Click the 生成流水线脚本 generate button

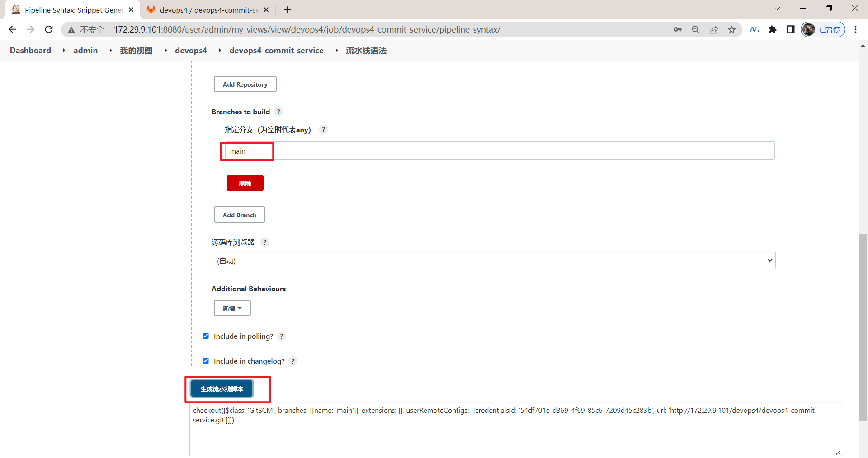click(x=222, y=389)
